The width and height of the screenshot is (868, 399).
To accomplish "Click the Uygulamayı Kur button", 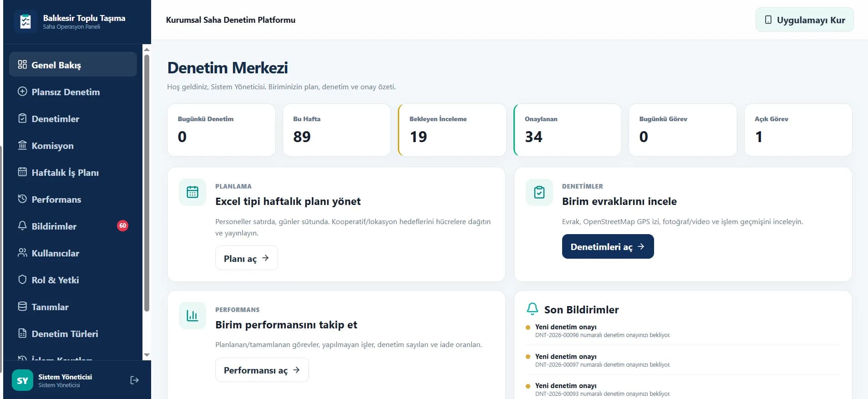I will [x=804, y=20].
